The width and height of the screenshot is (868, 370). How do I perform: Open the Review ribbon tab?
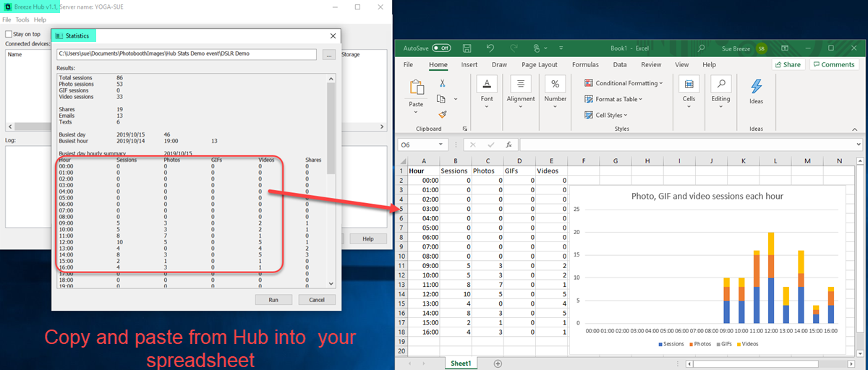[651, 64]
